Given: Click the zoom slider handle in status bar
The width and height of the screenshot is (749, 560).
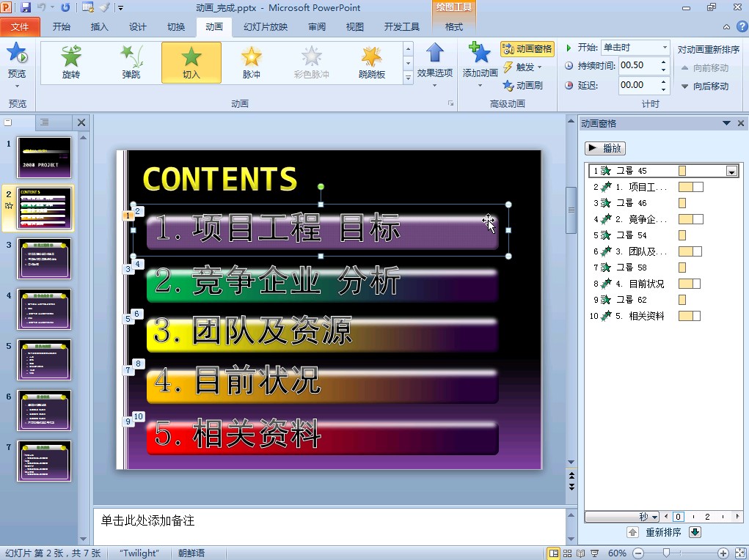Looking at the screenshot, I should 666,553.
